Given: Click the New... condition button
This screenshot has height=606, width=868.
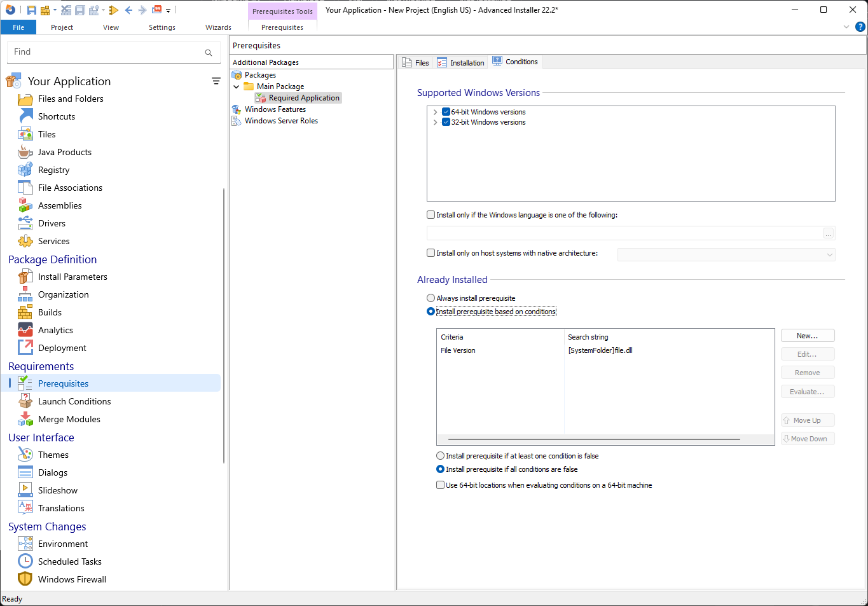Looking at the screenshot, I should pos(808,336).
